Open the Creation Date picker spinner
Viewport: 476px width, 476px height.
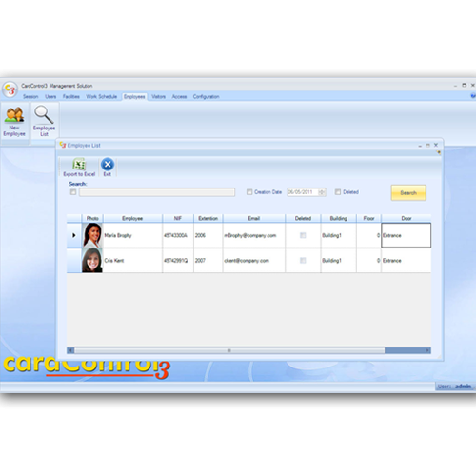[x=322, y=192]
